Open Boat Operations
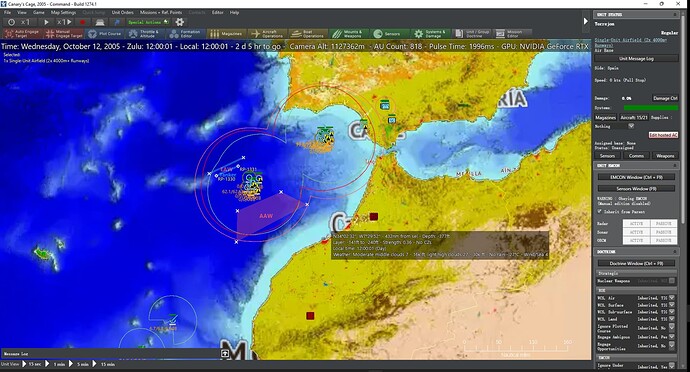The image size is (690, 372). click(x=308, y=33)
